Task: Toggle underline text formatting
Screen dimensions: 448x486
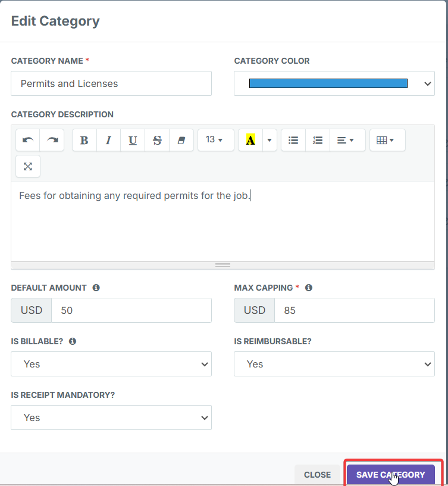Action: [133, 140]
